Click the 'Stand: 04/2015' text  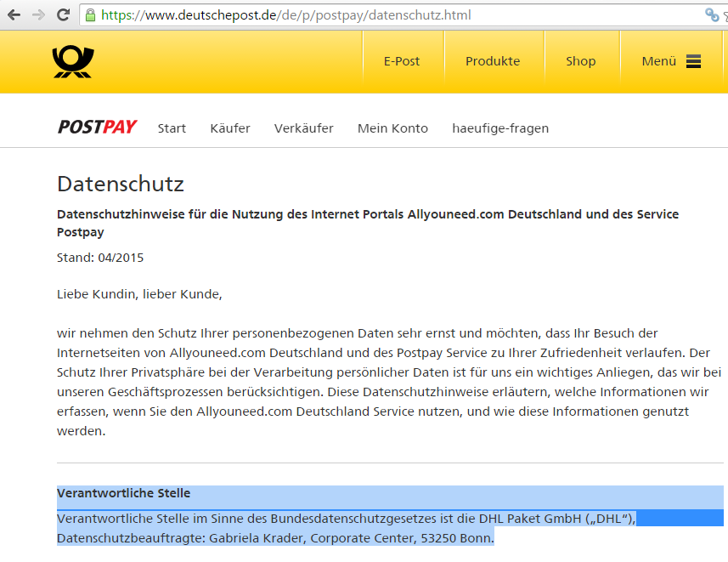click(x=100, y=258)
